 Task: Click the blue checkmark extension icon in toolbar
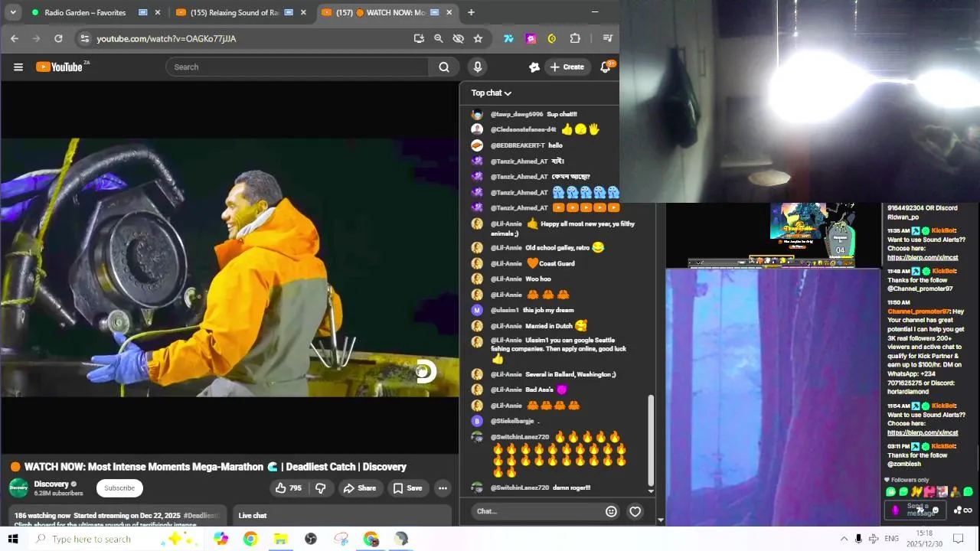pyautogui.click(x=508, y=38)
